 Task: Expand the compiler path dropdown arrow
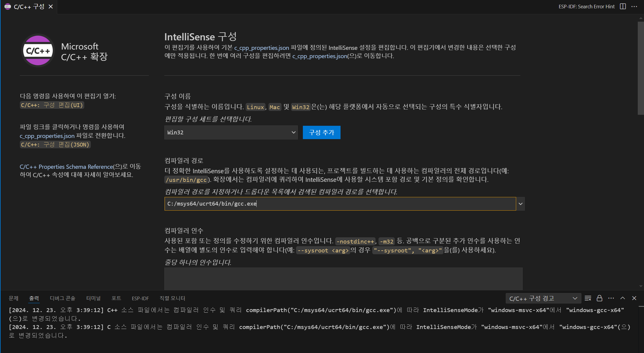coord(520,204)
